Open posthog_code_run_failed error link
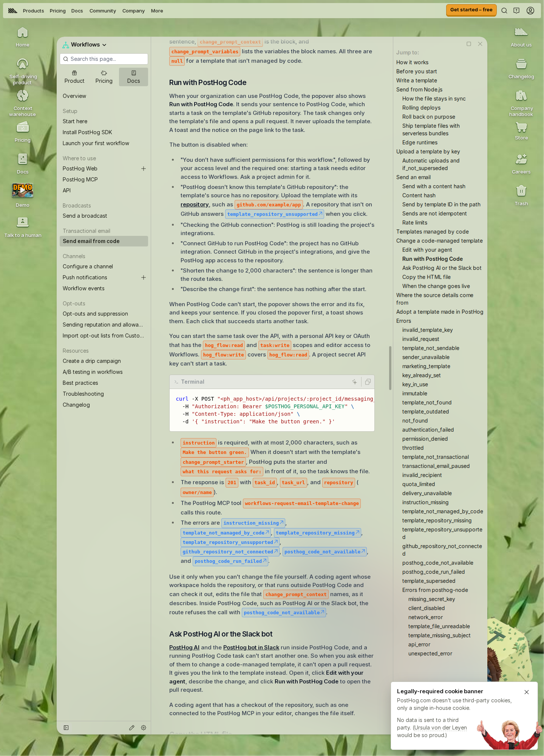Screen dimensions: 544x756 click(x=230, y=561)
